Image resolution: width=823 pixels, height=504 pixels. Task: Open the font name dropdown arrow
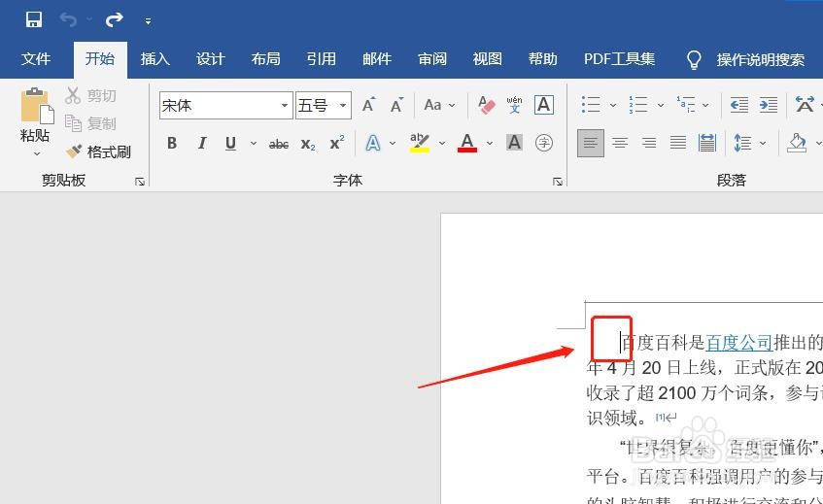[x=285, y=106]
